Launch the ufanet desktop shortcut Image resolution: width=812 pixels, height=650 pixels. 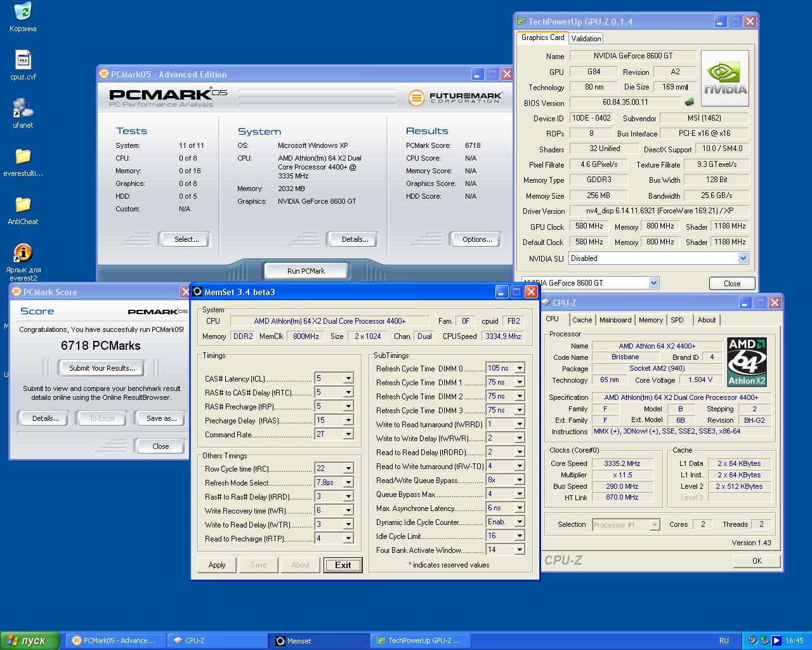click(x=23, y=108)
